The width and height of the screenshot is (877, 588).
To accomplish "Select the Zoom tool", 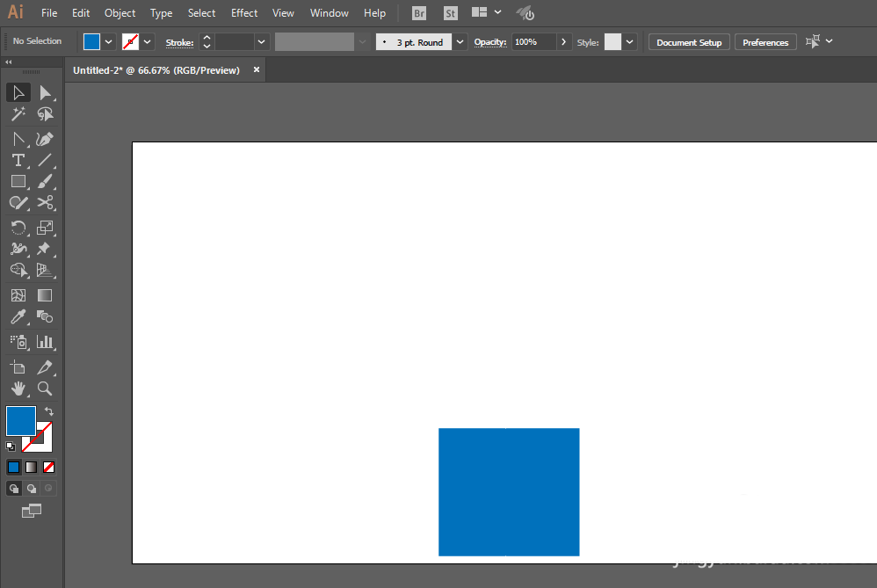I will [45, 388].
